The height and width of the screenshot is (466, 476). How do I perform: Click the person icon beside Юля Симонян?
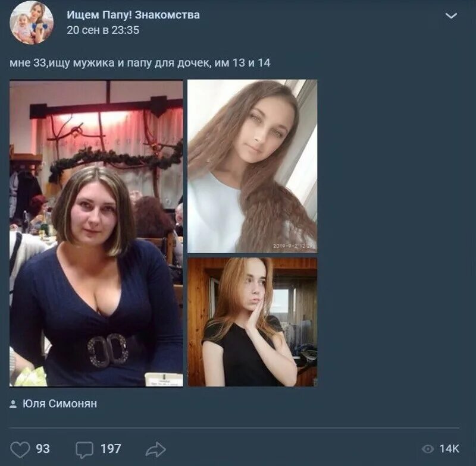click(x=13, y=404)
